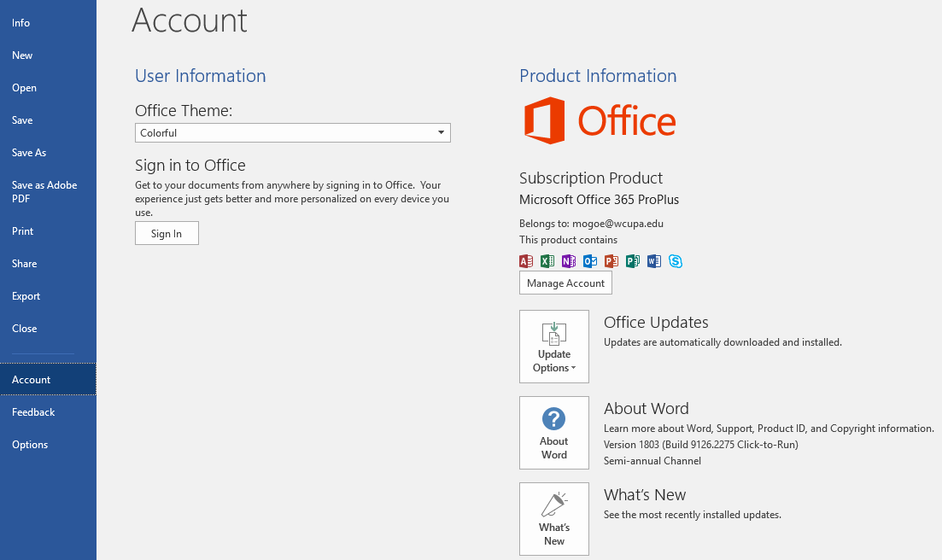Open the Feedback section
Viewport: 942px width, 560px height.
pos(32,411)
